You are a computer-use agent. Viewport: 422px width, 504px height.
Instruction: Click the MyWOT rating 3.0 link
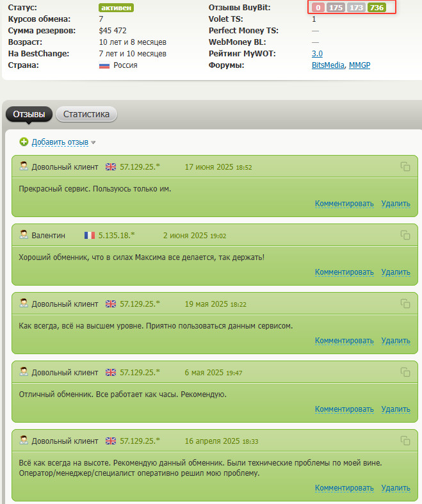317,54
